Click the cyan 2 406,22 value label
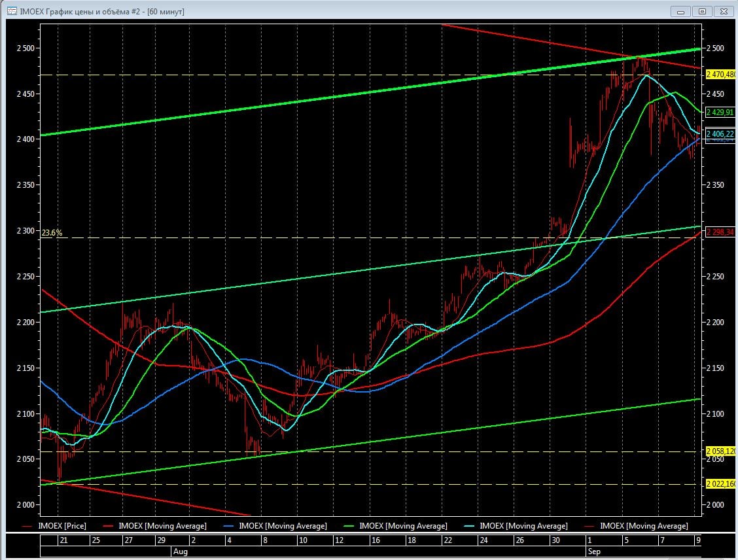The width and height of the screenshot is (738, 560). click(721, 133)
